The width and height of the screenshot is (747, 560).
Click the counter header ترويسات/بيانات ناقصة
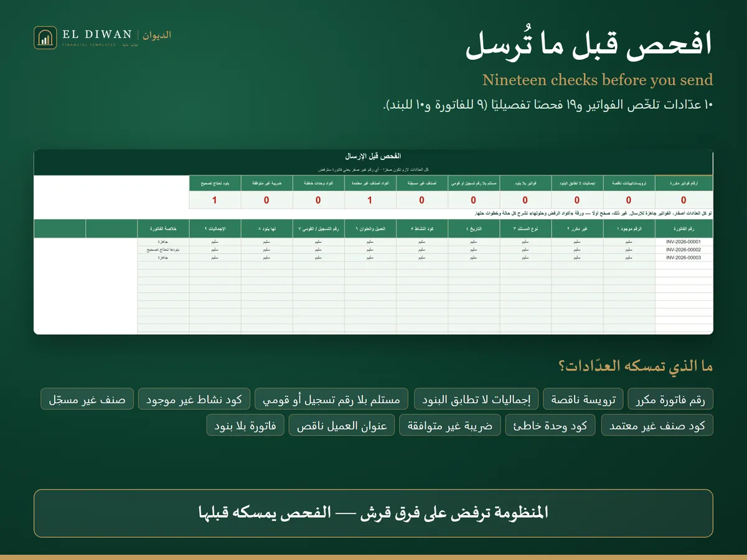[629, 184]
